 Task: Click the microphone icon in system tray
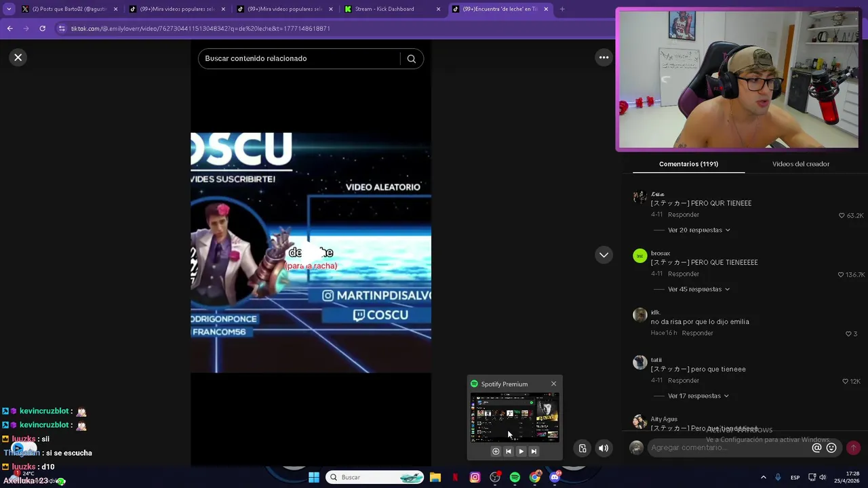(x=778, y=477)
